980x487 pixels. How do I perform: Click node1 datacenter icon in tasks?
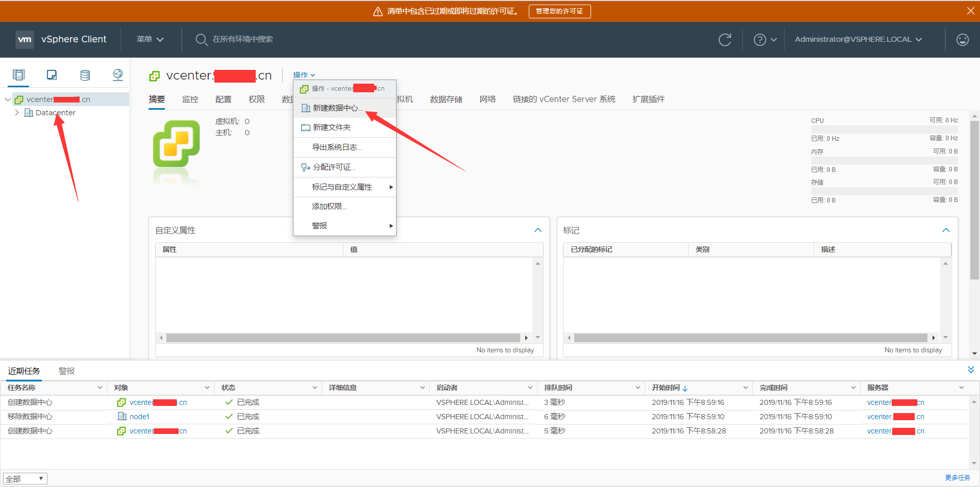pos(122,416)
